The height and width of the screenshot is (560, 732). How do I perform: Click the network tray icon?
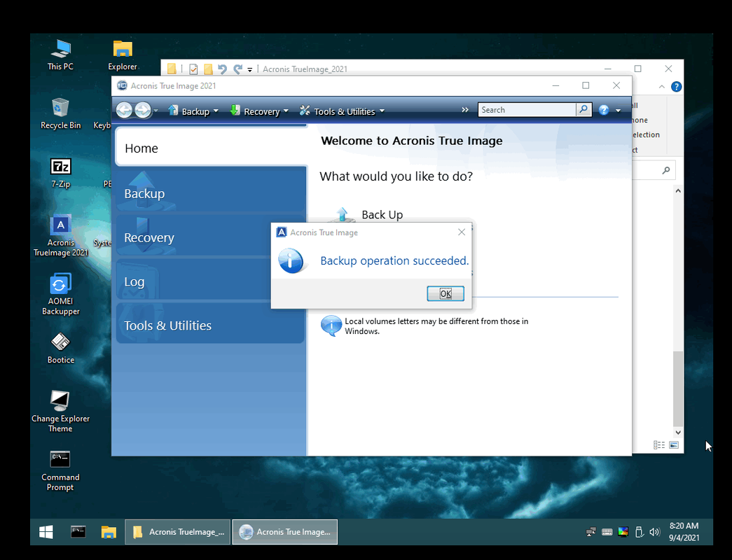[591, 532]
